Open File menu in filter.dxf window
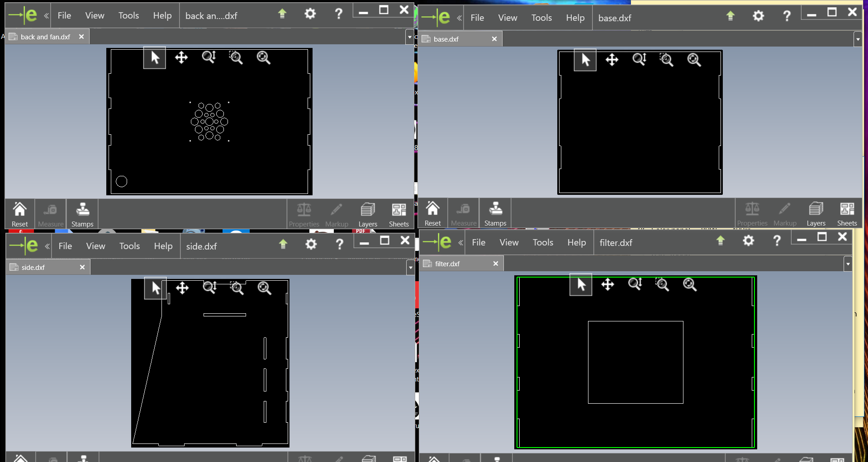Viewport: 868px width, 462px height. pyautogui.click(x=479, y=242)
